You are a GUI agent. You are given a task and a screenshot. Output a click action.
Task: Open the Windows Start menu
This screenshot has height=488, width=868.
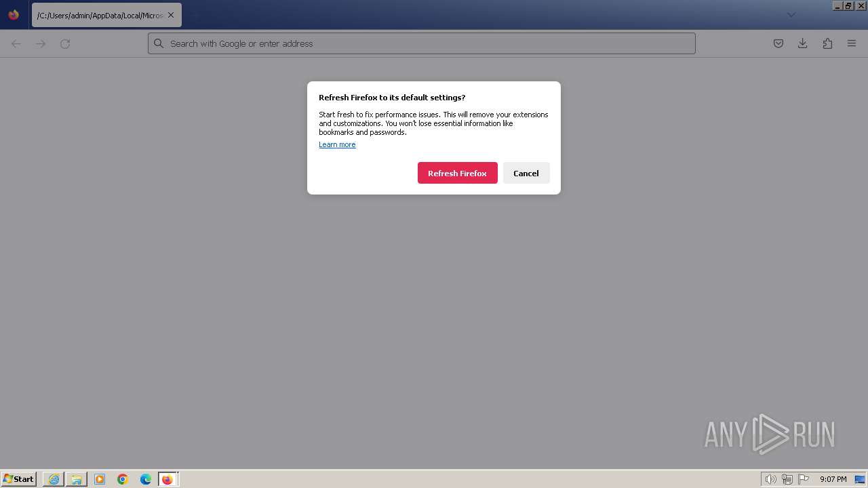click(18, 479)
